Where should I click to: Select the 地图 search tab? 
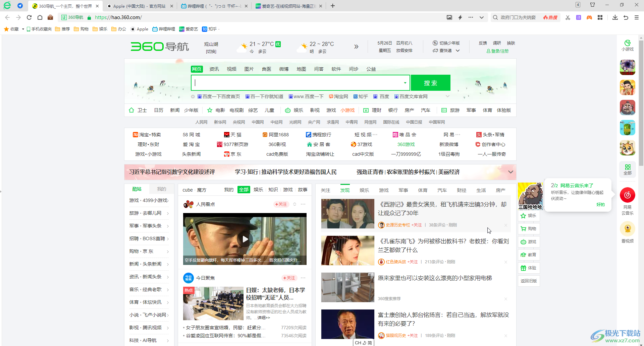pyautogui.click(x=301, y=69)
